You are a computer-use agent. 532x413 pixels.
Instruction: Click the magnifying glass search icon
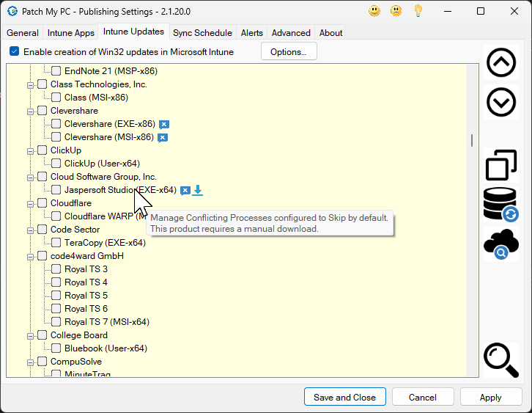point(501,360)
